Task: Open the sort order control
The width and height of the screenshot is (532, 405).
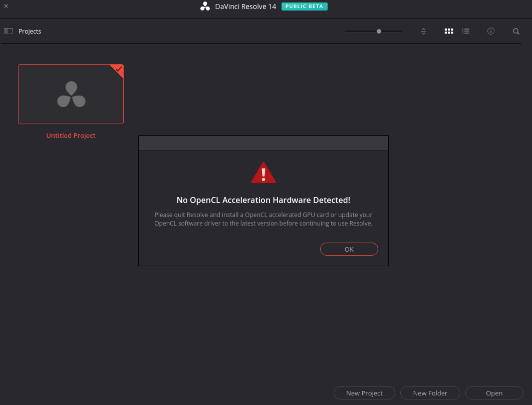Action: click(423, 31)
